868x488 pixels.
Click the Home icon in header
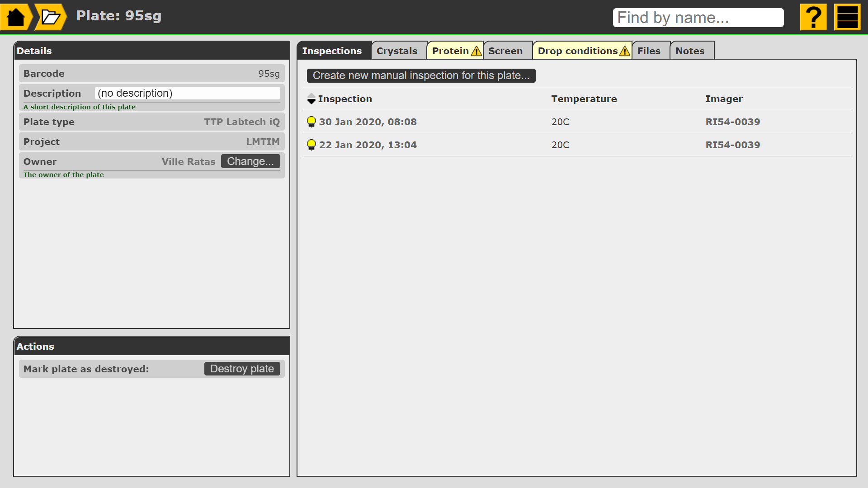tap(16, 17)
